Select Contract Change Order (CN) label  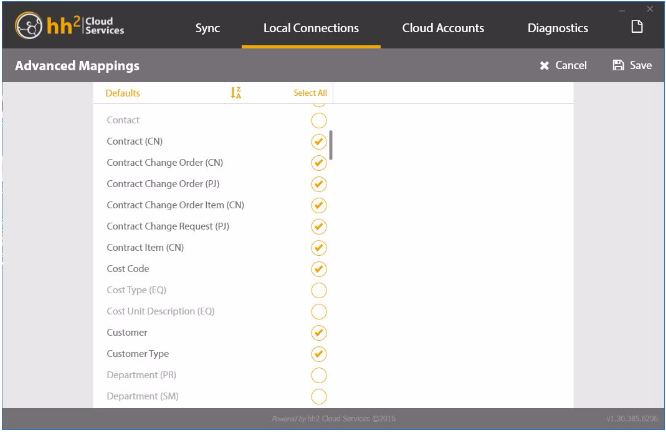165,163
